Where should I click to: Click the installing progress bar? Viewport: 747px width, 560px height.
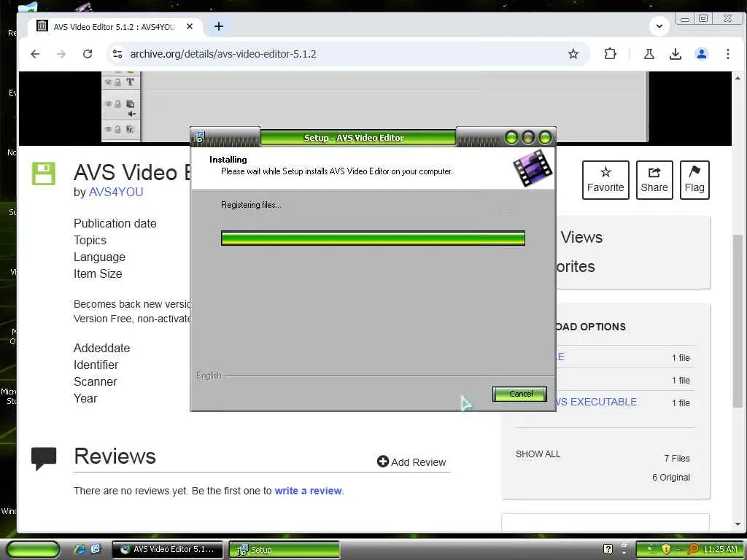(373, 238)
